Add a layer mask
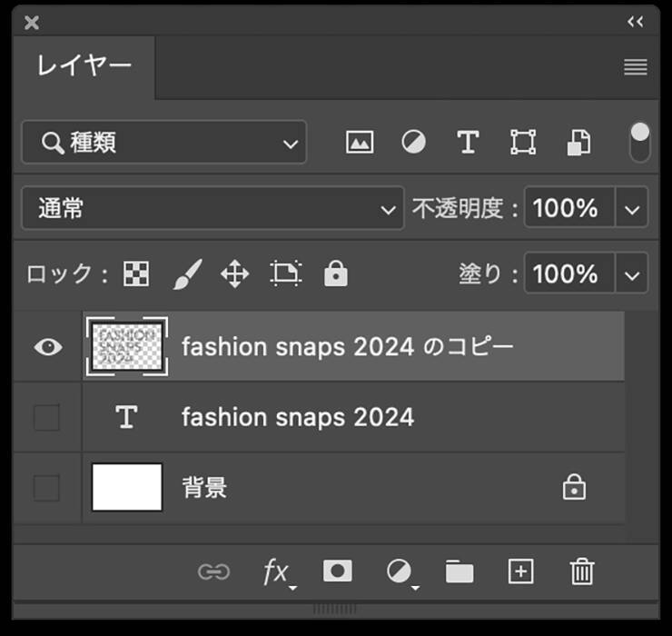 point(338,571)
